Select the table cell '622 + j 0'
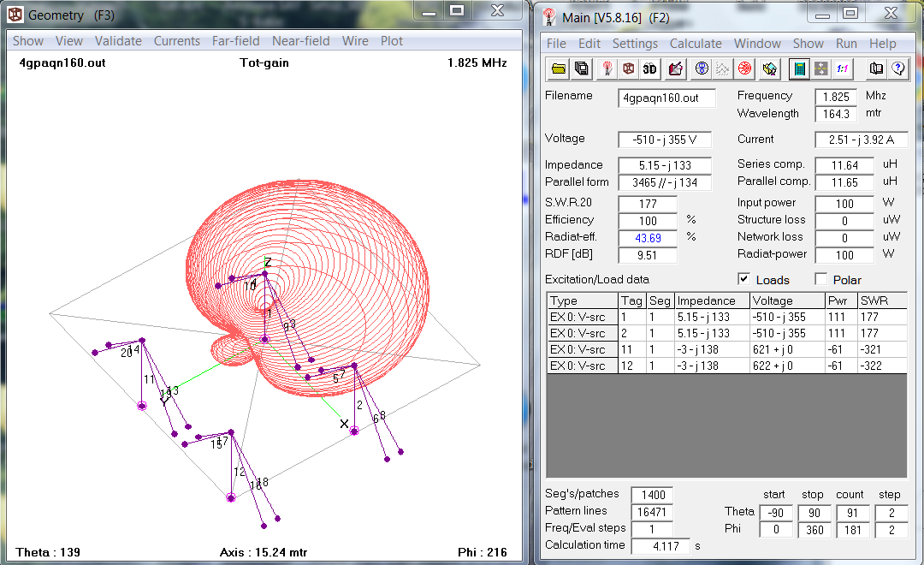Image resolution: width=924 pixels, height=565 pixels. tap(788, 366)
